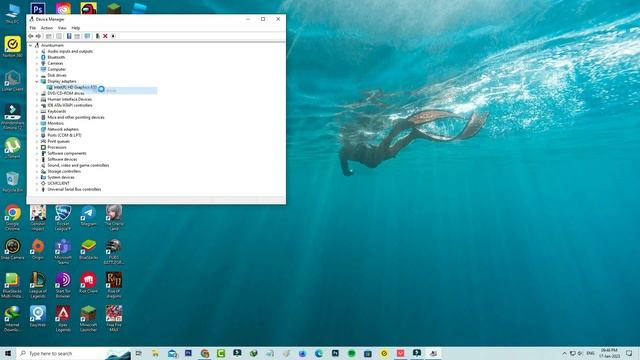Collapse the root computer node arrow
This screenshot has width=640, height=360.
tap(31, 45)
